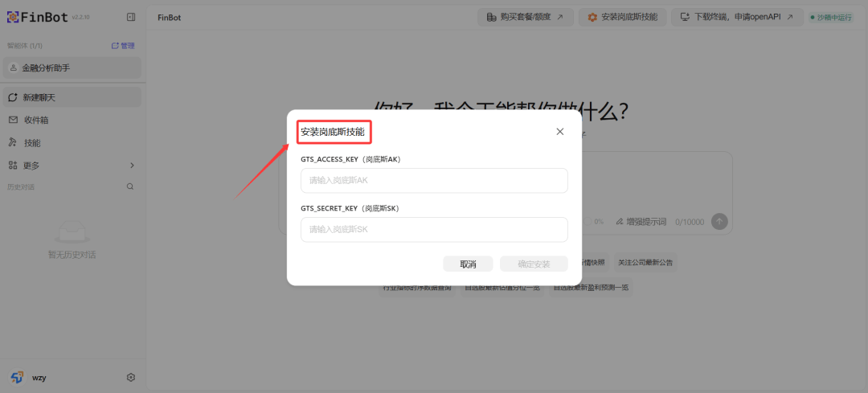
Task: Click the GTS_SECRET_KEY field label
Action: tap(350, 209)
